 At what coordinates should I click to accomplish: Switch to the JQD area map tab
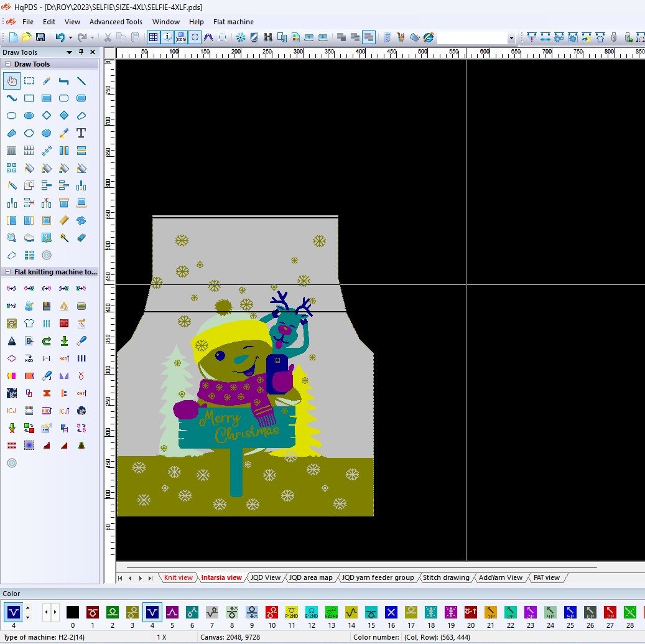310,577
